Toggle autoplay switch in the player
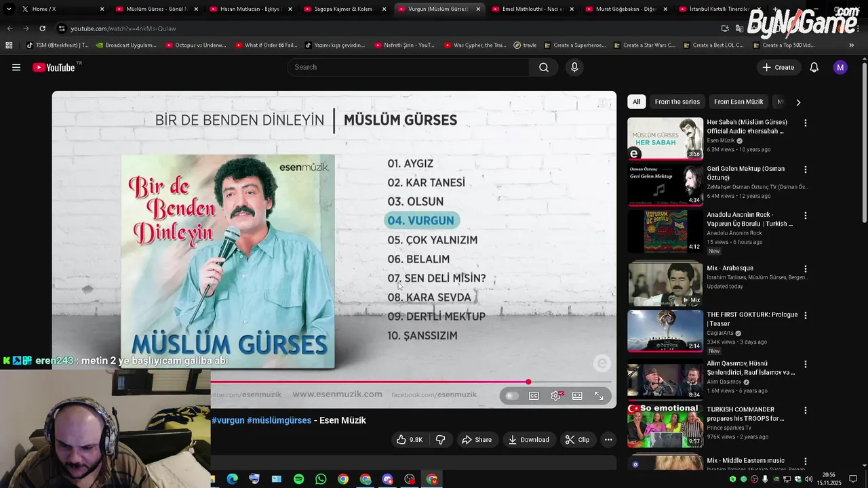 [x=512, y=396]
